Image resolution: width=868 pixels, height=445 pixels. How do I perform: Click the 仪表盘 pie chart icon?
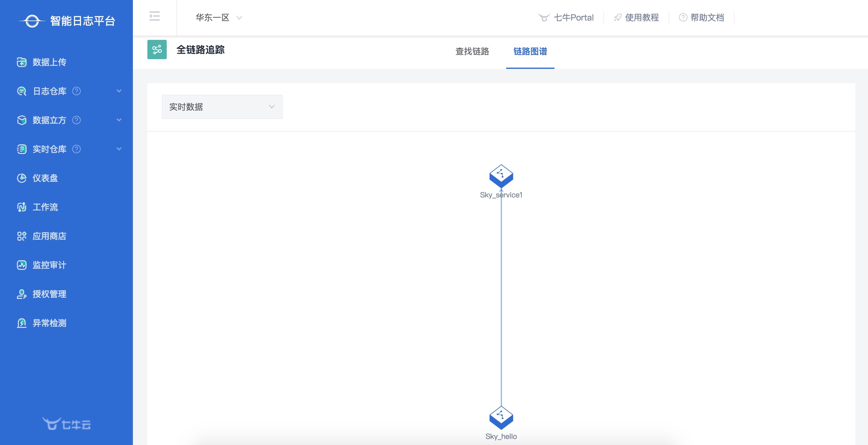point(21,178)
